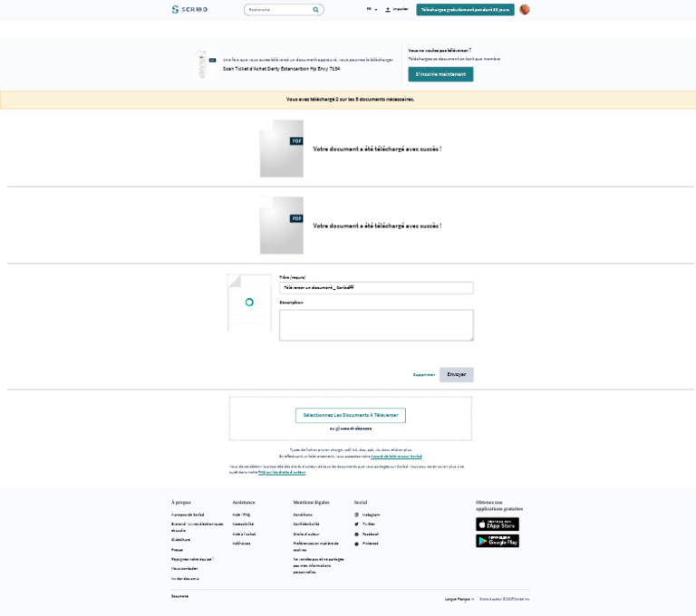Image resolution: width=696 pixels, height=616 pixels.
Task: Open the Accord de téléverseur Scribd link
Action: point(396,457)
